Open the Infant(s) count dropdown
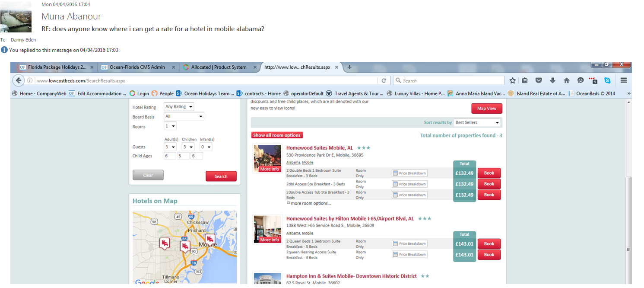 click(206, 147)
